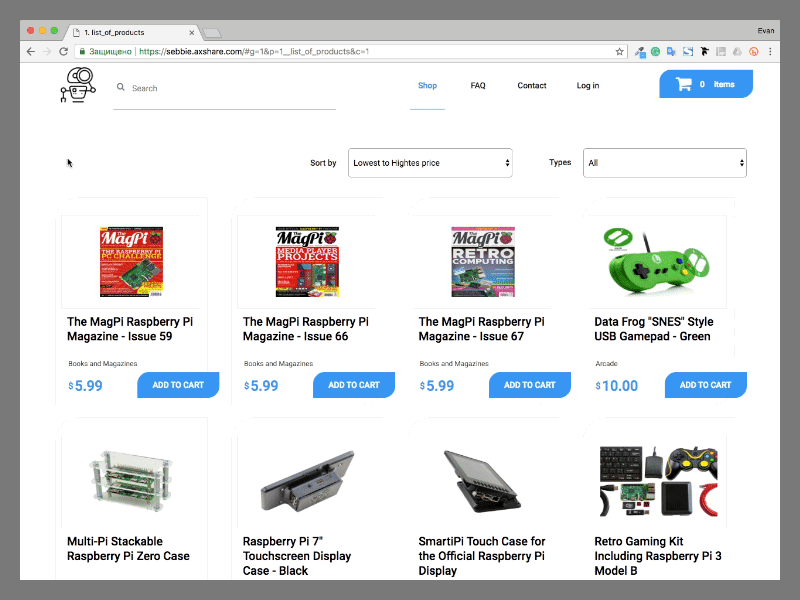Add MagPi Issue 59 to cart
This screenshot has height=600, width=800.
pyautogui.click(x=178, y=385)
